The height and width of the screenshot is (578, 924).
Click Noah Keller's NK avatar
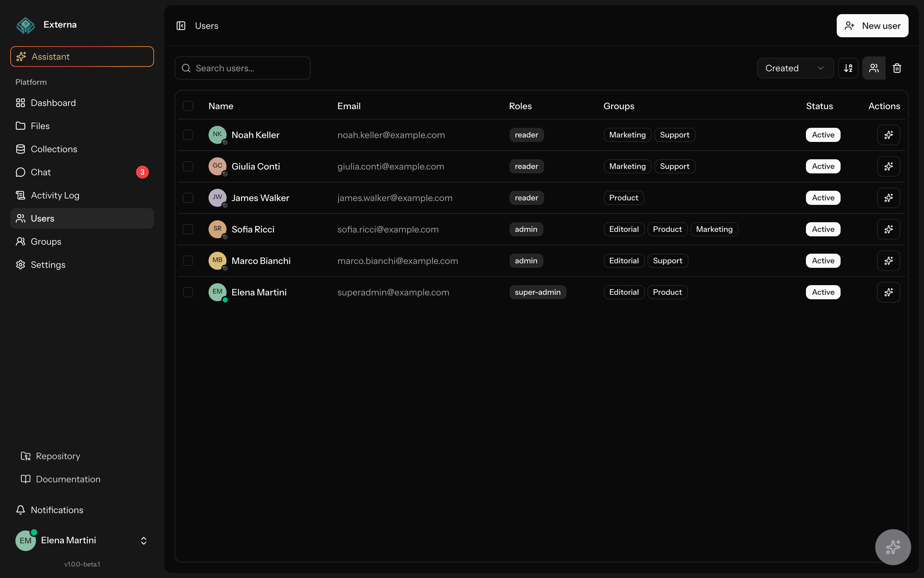218,135
